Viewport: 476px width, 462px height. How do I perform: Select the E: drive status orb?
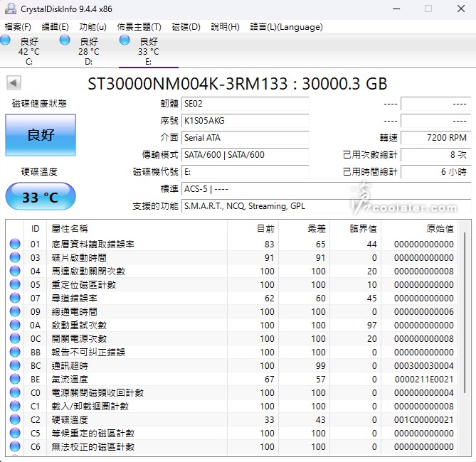point(125,40)
